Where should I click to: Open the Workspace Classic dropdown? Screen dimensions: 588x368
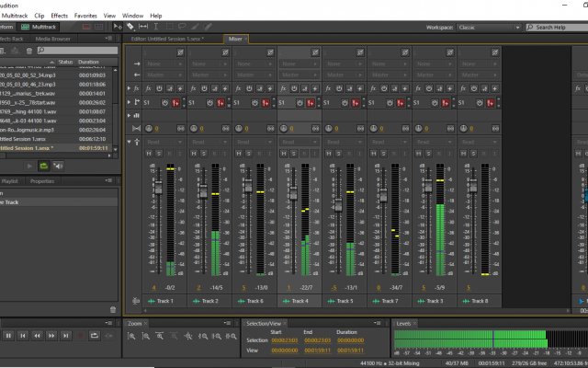coord(489,28)
